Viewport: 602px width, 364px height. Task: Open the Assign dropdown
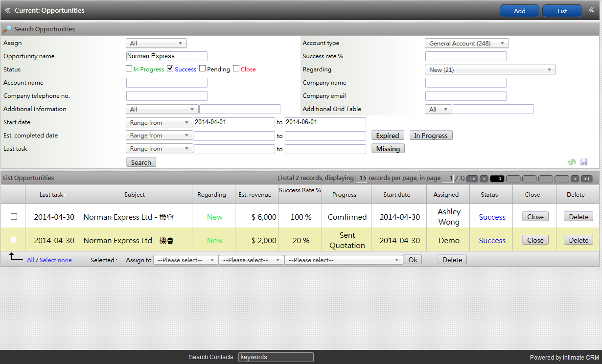pyautogui.click(x=156, y=44)
